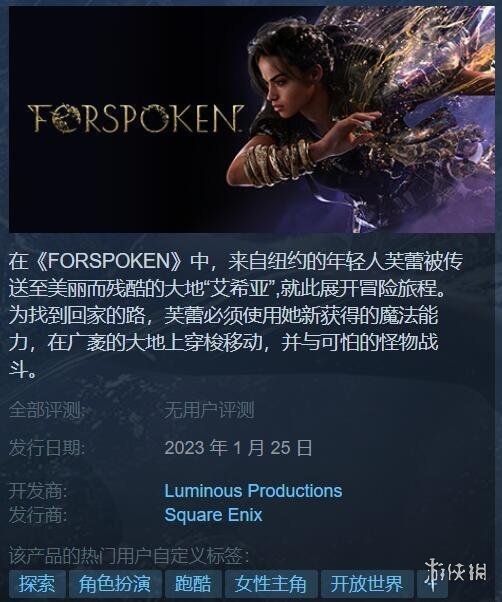
Task: Click the 发行日期 label
Action: [x=47, y=448]
